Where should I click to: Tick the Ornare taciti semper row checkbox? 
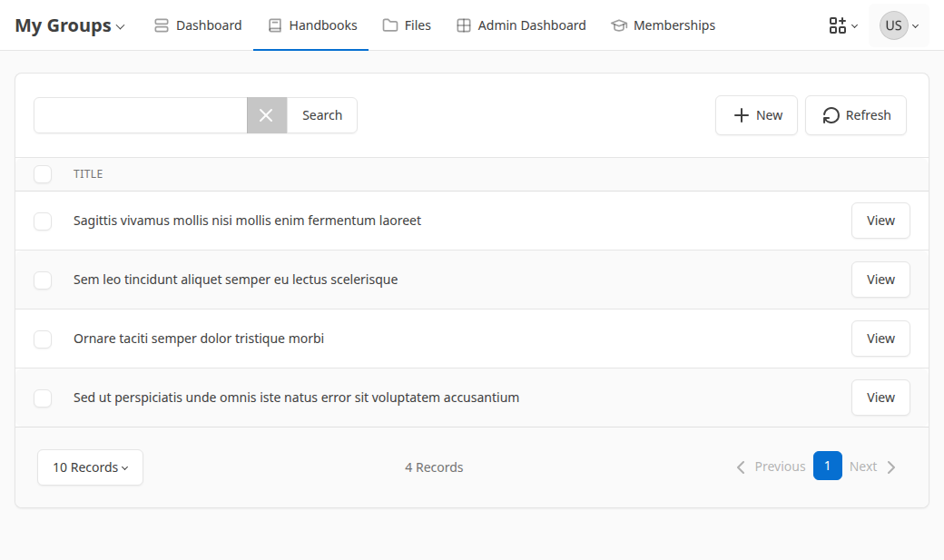[43, 339]
